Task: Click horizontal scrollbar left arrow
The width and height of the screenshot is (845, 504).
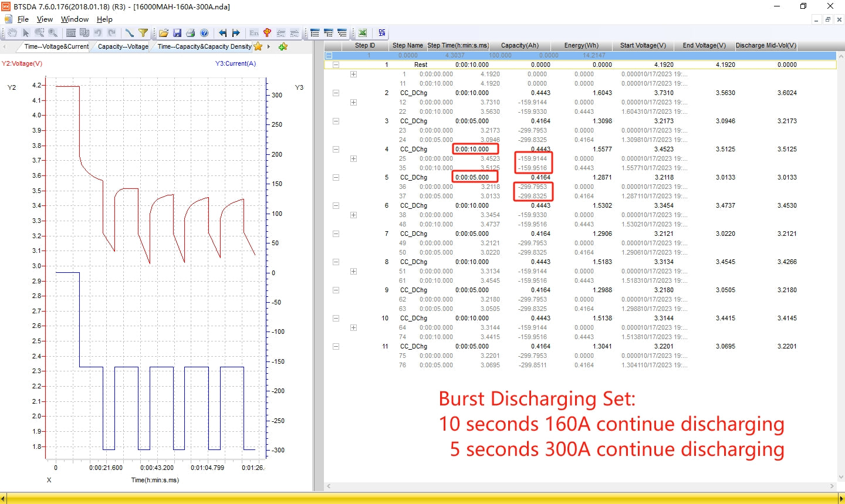Action: [329, 486]
